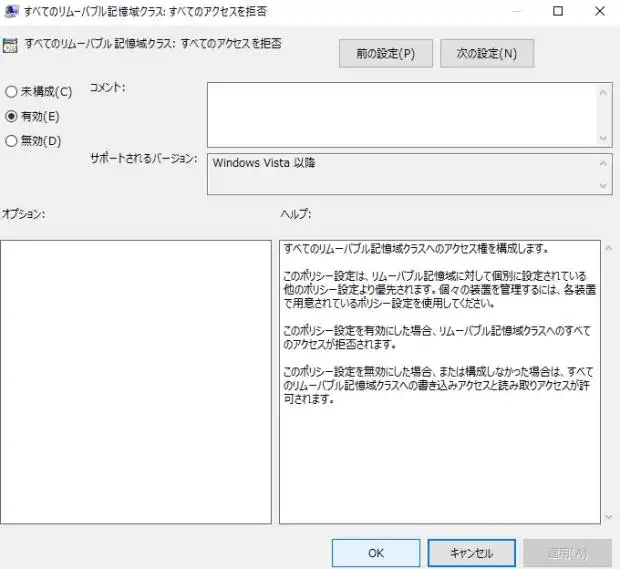
Task: Click into the コメント text box
Action: [x=401, y=115]
